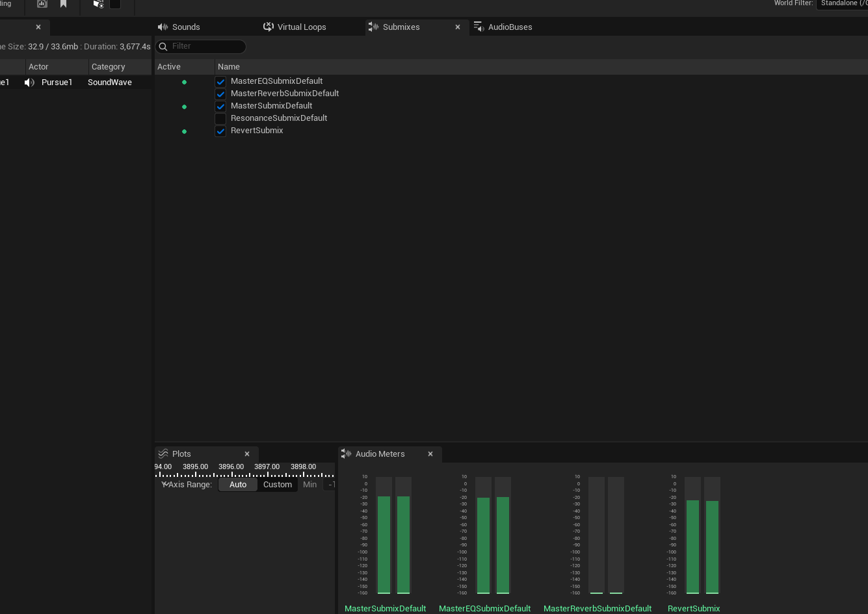Viewport: 868px width, 614px height.
Task: Click the camera visibility icon in the toolbar
Action: tap(98, 5)
